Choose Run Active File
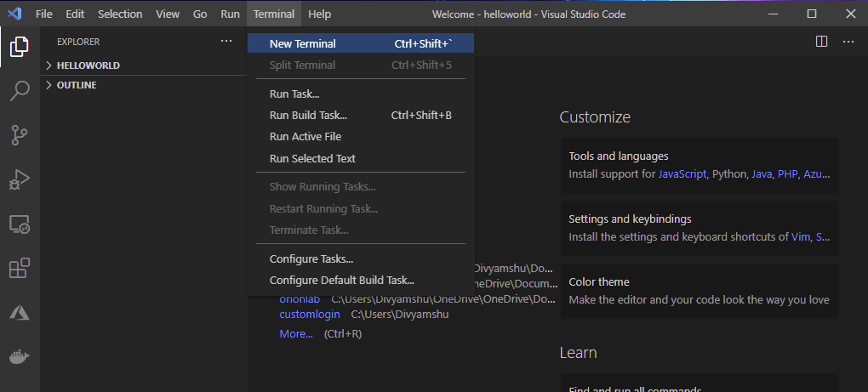Image resolution: width=868 pixels, height=392 pixels. tap(361, 137)
